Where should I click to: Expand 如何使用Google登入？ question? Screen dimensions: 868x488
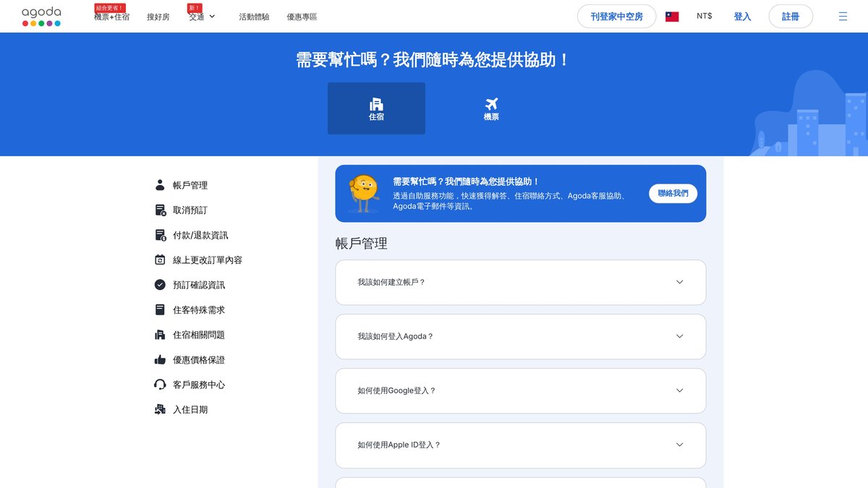(521, 390)
